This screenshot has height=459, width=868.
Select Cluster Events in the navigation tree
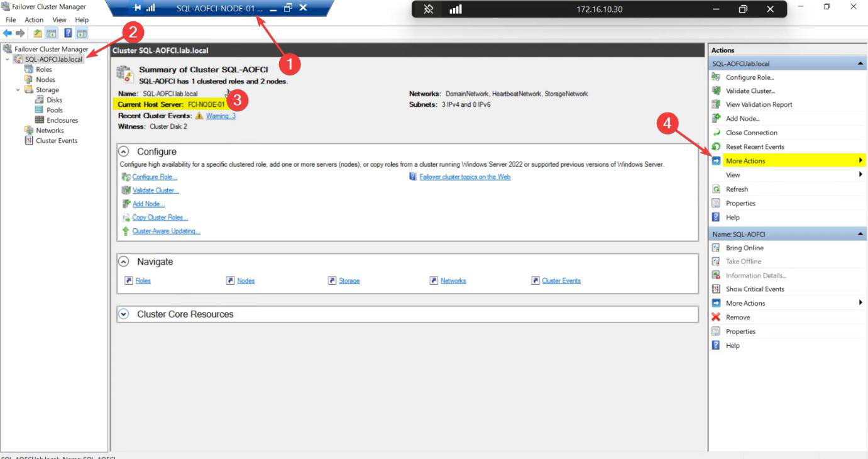(x=57, y=140)
